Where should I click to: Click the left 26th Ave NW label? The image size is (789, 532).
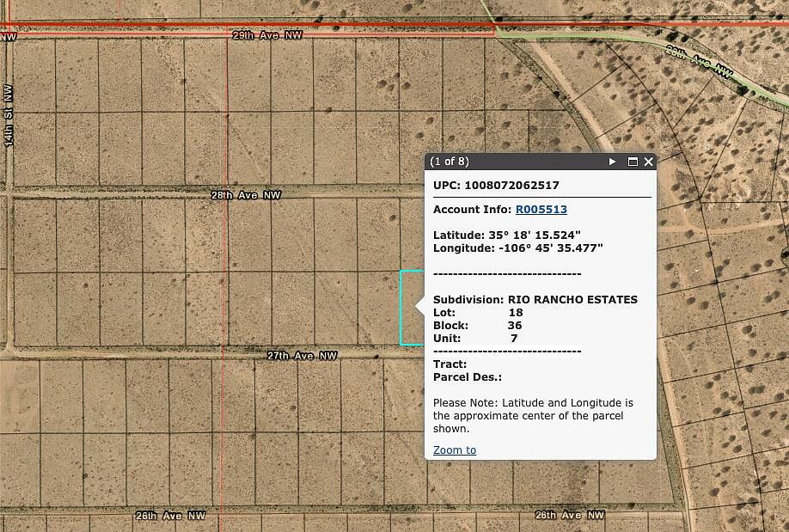pos(170,516)
